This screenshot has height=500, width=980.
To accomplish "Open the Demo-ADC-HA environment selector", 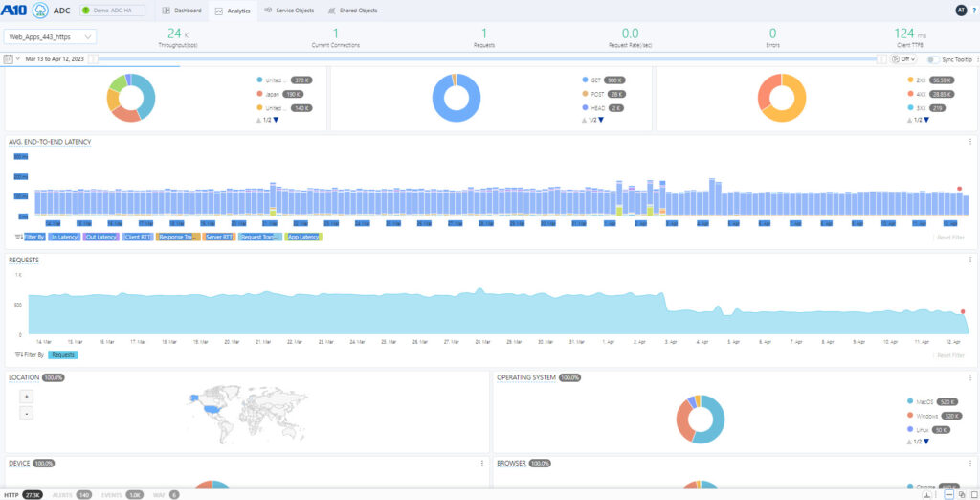I will 112,11.
